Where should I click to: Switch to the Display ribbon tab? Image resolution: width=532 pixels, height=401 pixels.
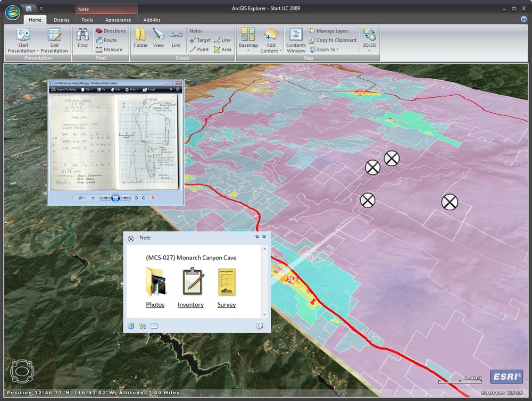(61, 20)
